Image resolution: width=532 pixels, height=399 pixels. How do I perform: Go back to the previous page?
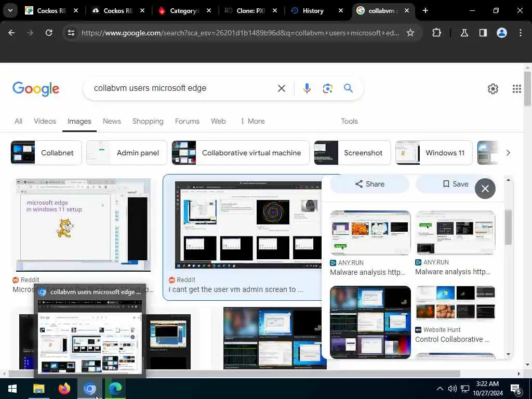(11, 33)
